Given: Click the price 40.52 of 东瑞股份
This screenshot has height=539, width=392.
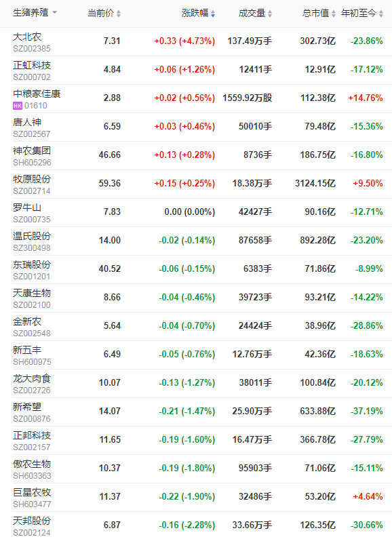Looking at the screenshot, I should (110, 269).
